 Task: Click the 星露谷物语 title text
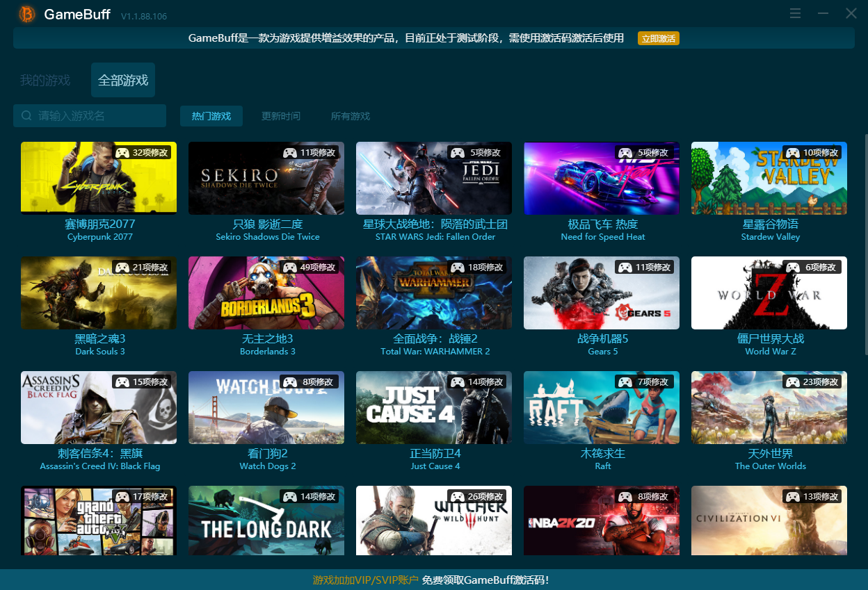[771, 224]
